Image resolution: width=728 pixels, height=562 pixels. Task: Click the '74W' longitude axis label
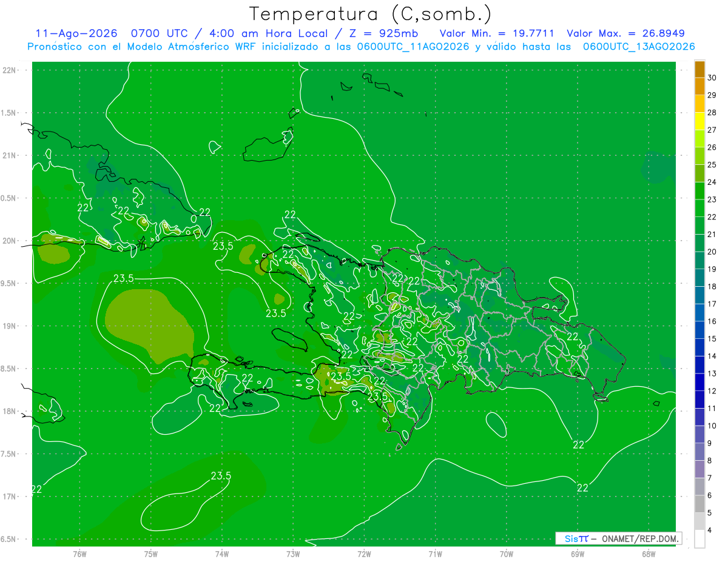point(222,554)
